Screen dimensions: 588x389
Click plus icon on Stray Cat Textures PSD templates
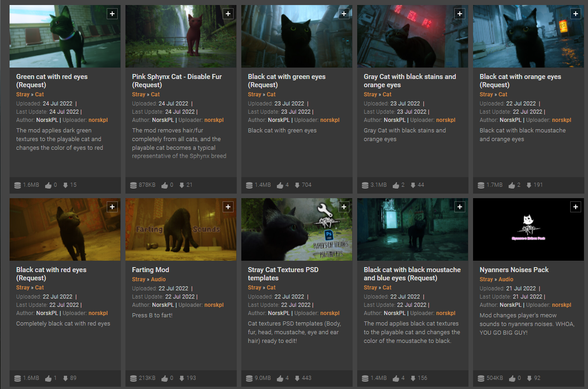(x=344, y=207)
